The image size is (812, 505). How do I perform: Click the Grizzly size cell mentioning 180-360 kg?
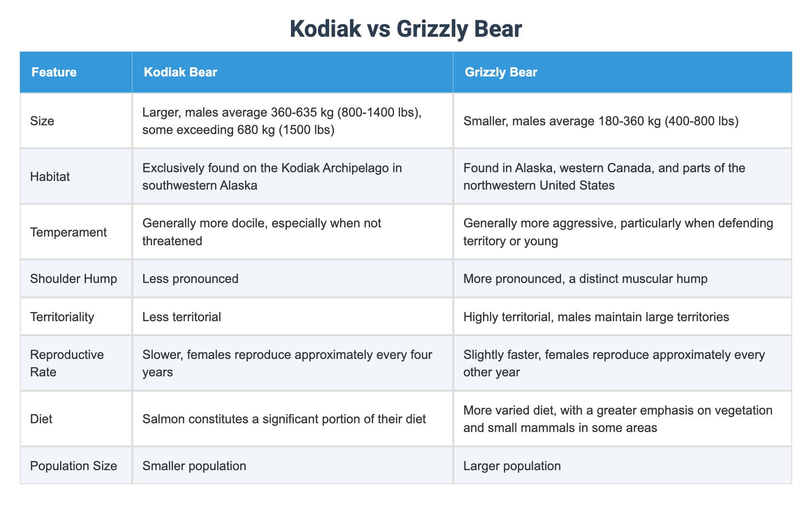click(x=601, y=120)
